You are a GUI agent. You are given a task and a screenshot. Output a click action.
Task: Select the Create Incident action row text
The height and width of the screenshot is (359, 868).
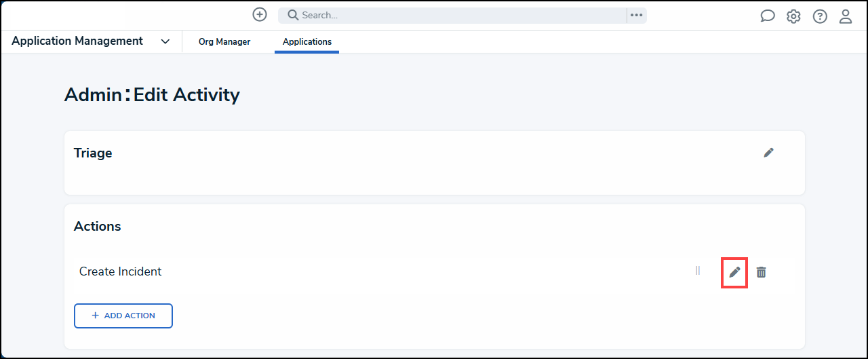[121, 271]
